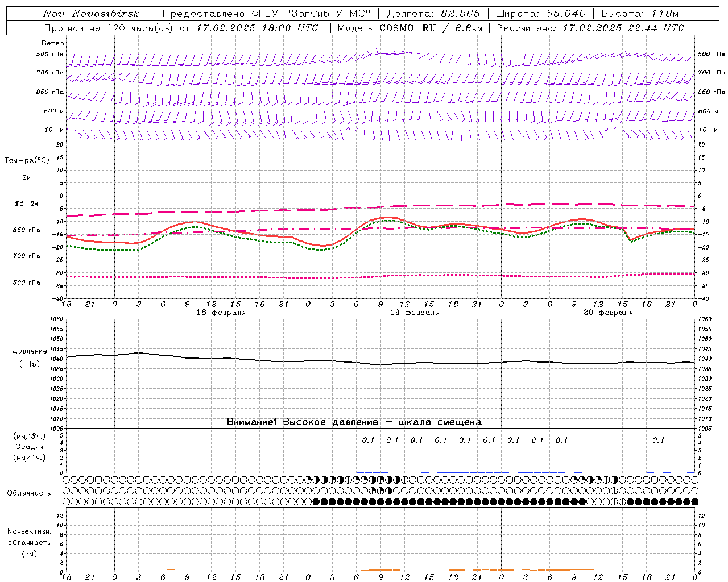Select the ФГБУ "ЗапСиб УГМС" provider text
728x582 pixels.
(x=311, y=14)
